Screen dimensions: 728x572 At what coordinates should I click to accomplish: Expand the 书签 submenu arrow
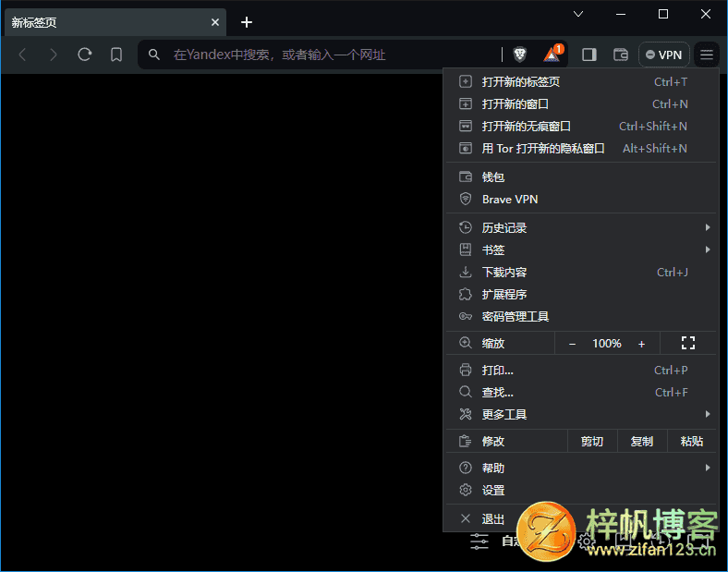708,249
